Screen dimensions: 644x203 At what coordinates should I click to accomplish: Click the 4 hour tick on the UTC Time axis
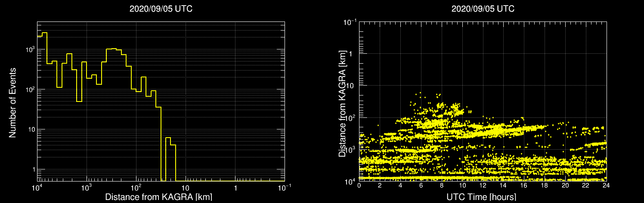pyautogui.click(x=400, y=186)
